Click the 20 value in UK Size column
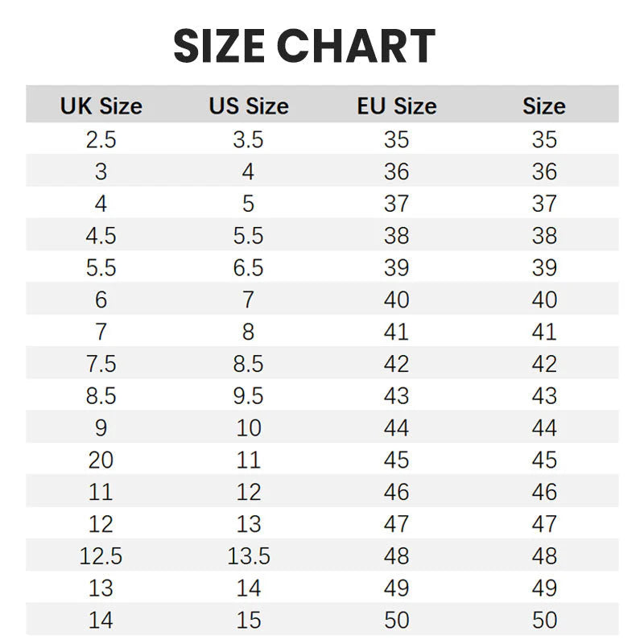 coord(101,460)
